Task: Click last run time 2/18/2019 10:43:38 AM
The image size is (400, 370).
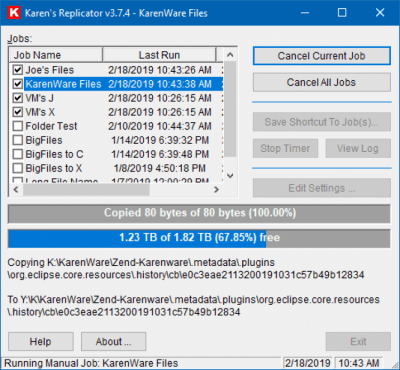Action: click(x=160, y=84)
